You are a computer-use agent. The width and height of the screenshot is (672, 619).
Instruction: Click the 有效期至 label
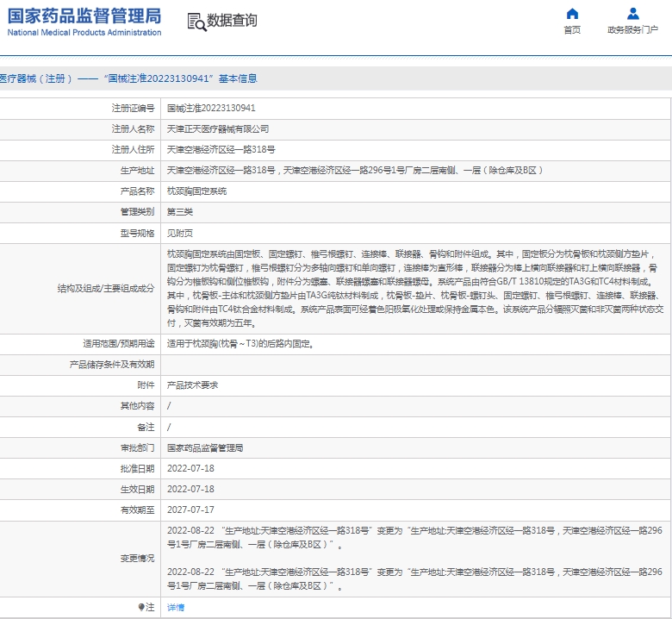tap(137, 510)
